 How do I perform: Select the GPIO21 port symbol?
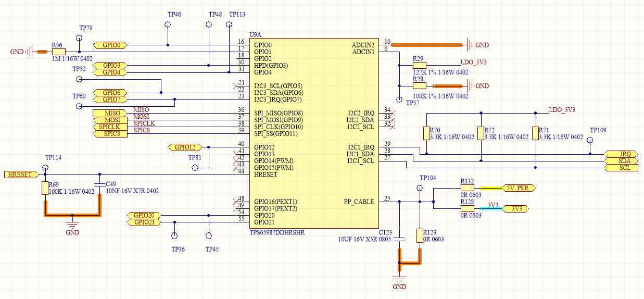coord(144,222)
